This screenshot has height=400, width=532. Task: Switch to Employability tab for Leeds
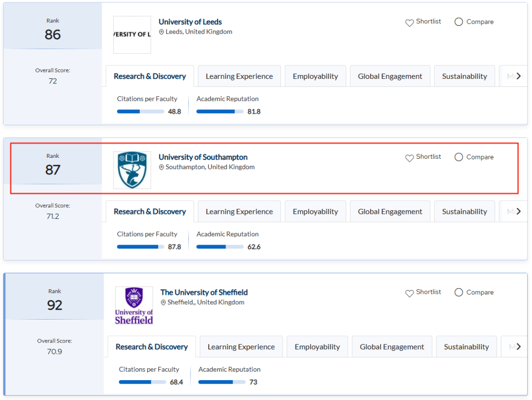coord(315,76)
